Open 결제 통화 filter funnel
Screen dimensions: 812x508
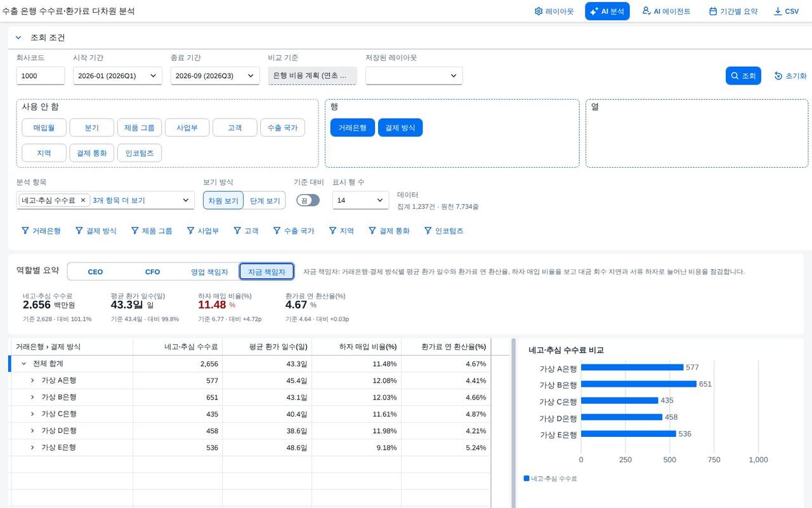click(389, 231)
